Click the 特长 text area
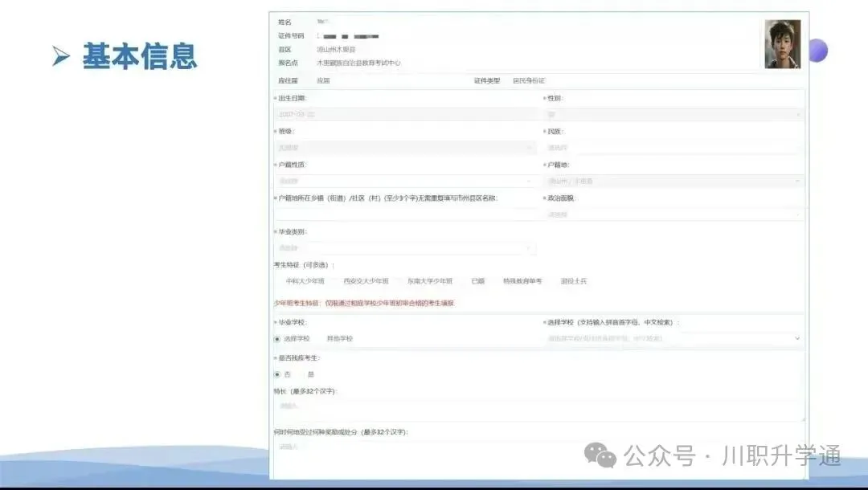868x490 pixels. coord(539,410)
